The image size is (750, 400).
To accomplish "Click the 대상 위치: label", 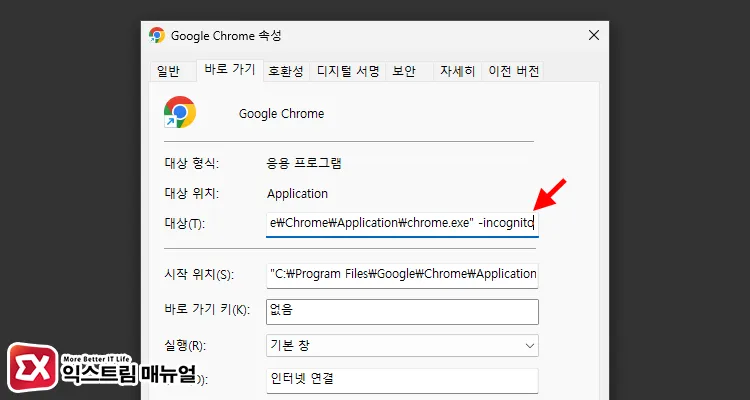I will coord(191,194).
